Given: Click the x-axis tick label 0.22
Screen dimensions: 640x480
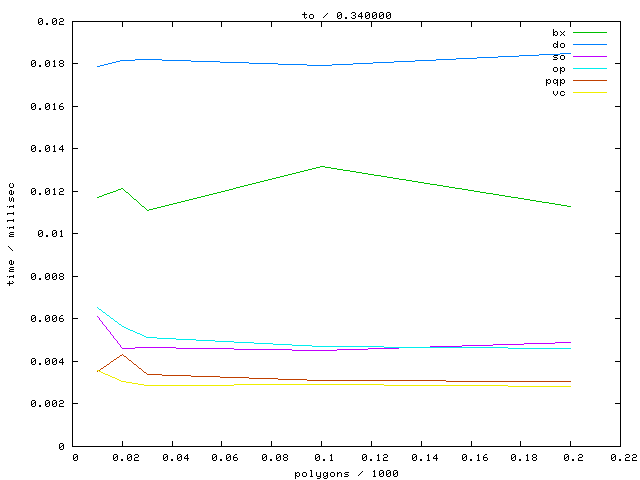Looking at the screenshot, I should 618,459.
